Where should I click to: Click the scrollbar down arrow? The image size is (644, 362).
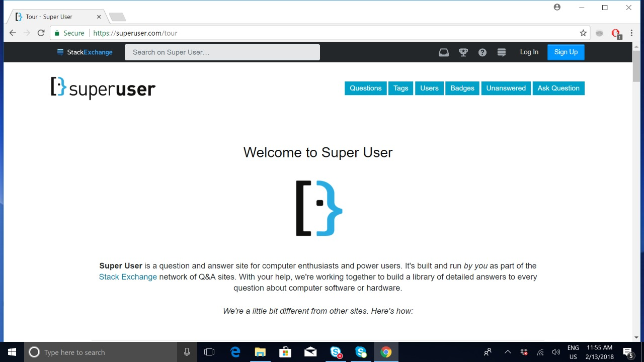pyautogui.click(x=636, y=338)
